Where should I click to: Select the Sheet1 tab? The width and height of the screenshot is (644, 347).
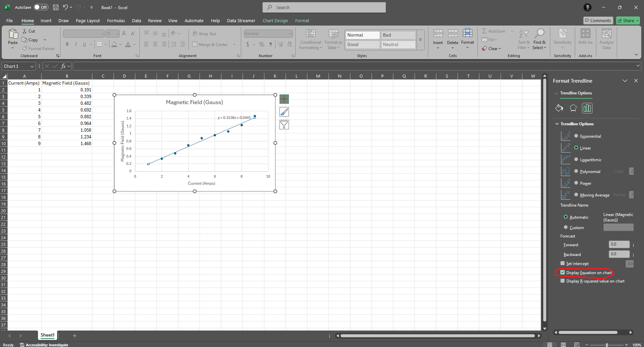[47, 335]
